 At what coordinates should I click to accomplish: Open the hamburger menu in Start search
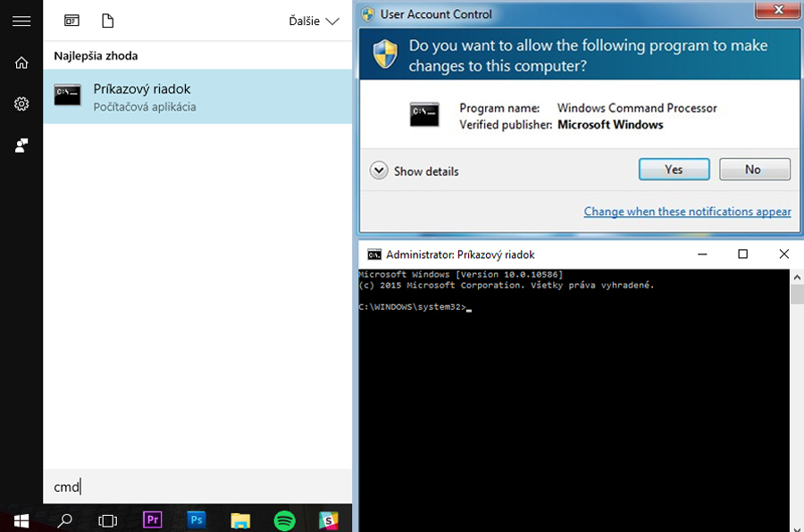pos(21,21)
